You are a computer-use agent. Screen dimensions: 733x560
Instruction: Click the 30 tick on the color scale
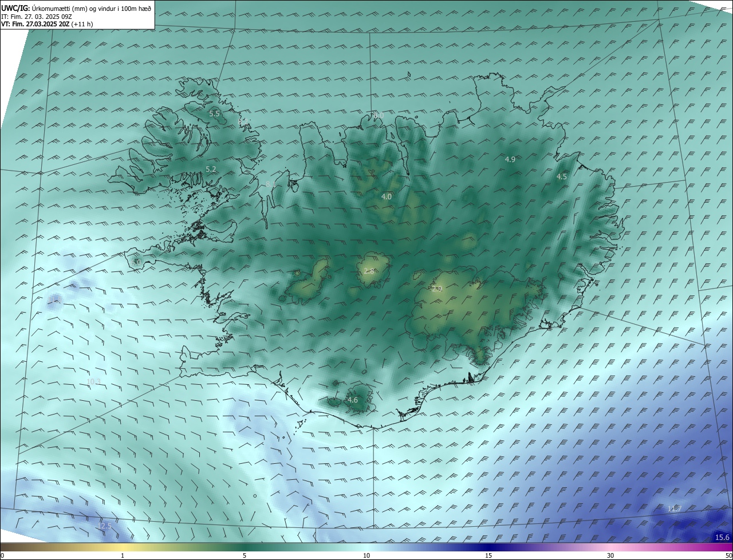click(610, 555)
